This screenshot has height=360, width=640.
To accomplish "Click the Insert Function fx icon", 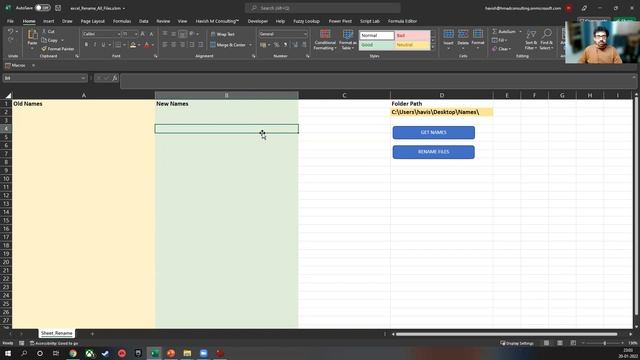I will (x=115, y=78).
